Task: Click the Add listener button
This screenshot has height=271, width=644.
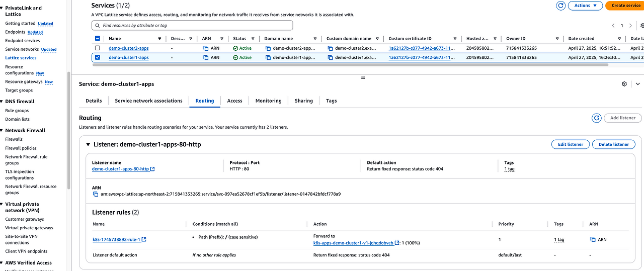Action: [623, 118]
